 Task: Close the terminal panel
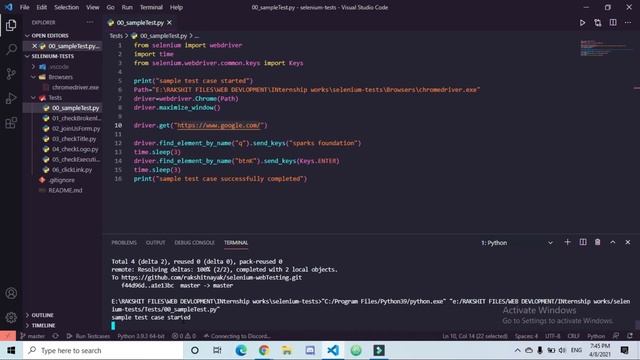(x=628, y=242)
